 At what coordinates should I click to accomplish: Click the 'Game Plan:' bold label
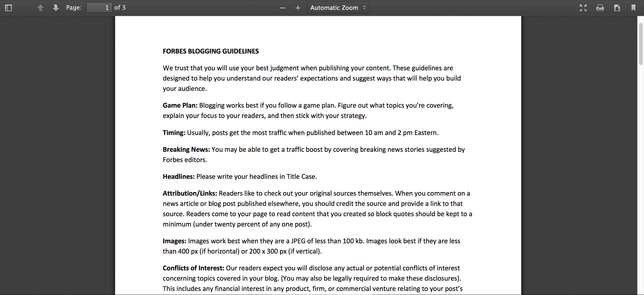(x=180, y=105)
